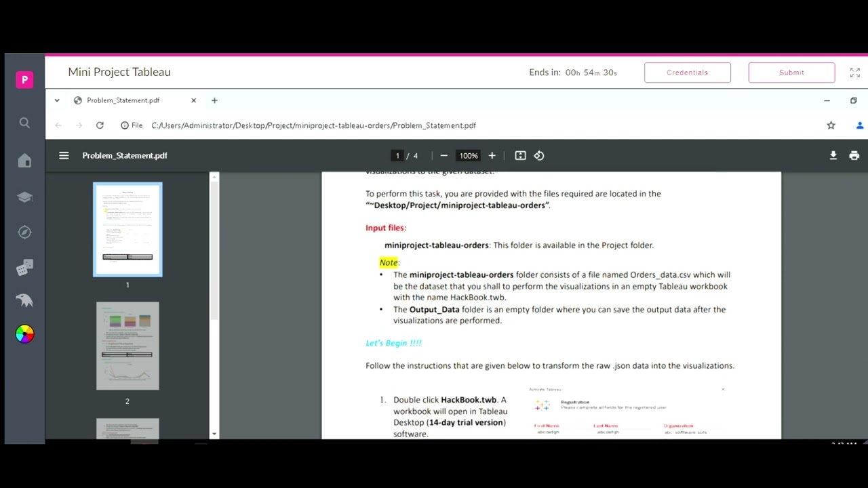Go forward in browser history
The image size is (868, 488).
79,125
